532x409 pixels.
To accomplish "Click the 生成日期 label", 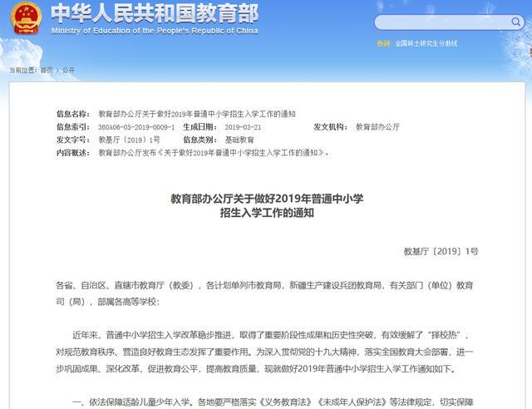I will pos(199,127).
